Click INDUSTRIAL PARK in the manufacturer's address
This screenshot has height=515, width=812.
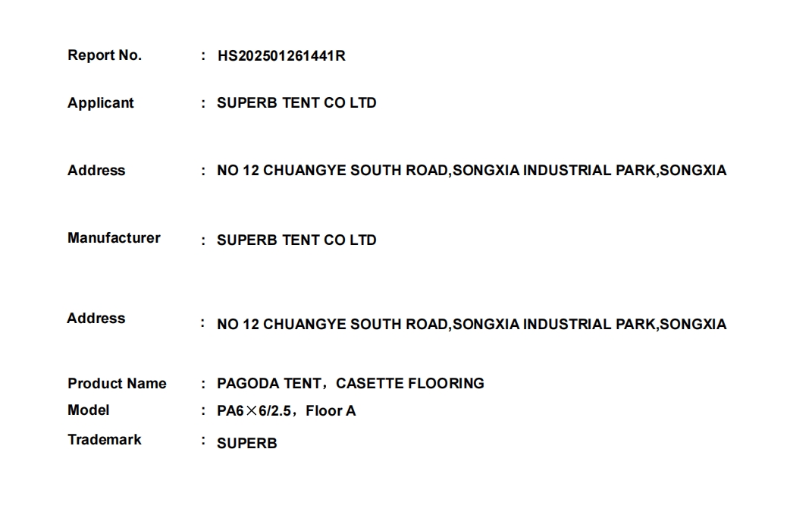point(589,325)
